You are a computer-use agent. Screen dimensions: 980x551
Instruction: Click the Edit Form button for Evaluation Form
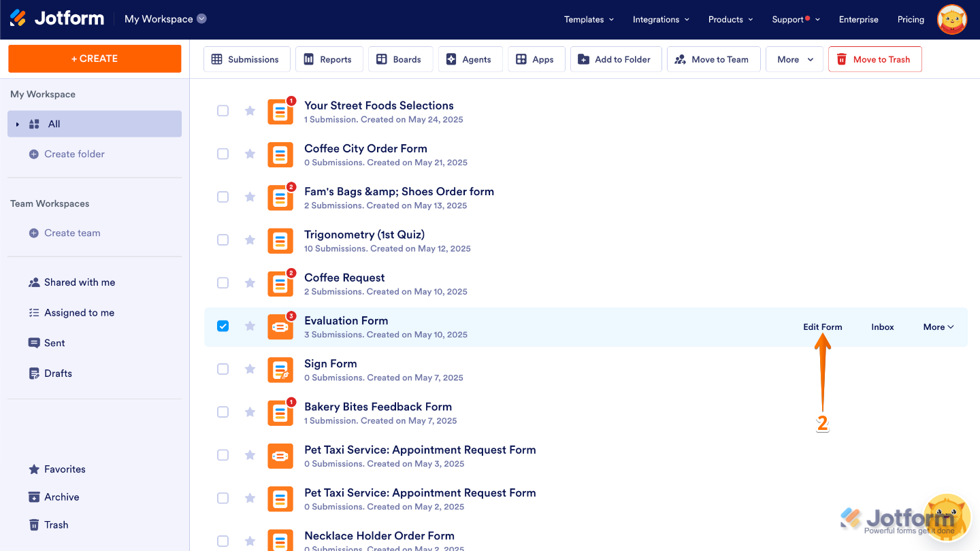(x=822, y=327)
